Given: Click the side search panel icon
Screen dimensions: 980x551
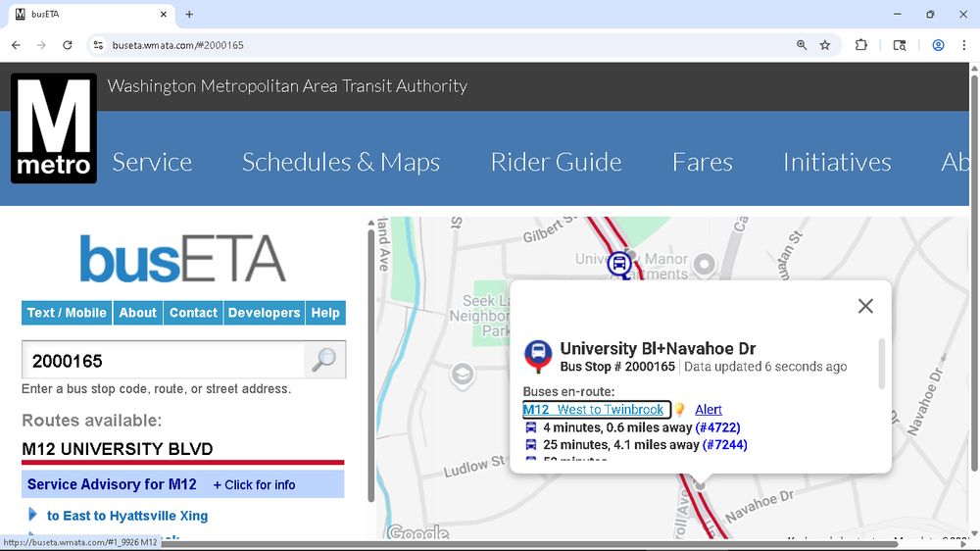Looking at the screenshot, I should (900, 45).
